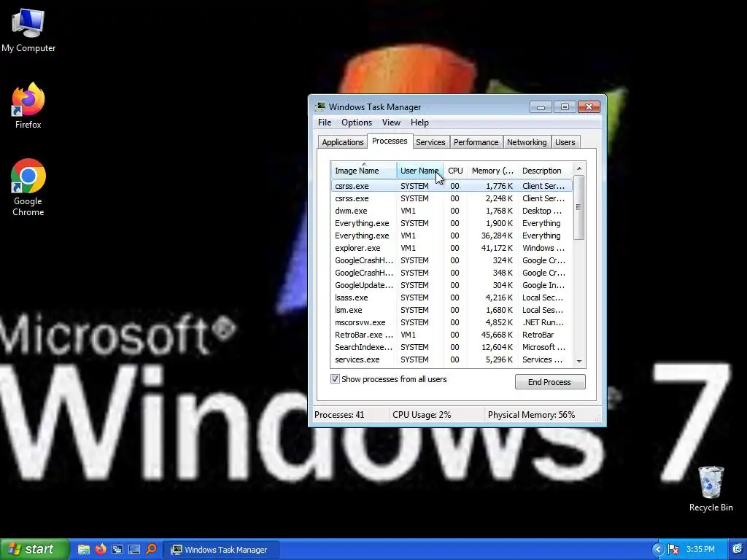The height and width of the screenshot is (560, 747).
Task: Switch to the Performance tab
Action: 476,142
